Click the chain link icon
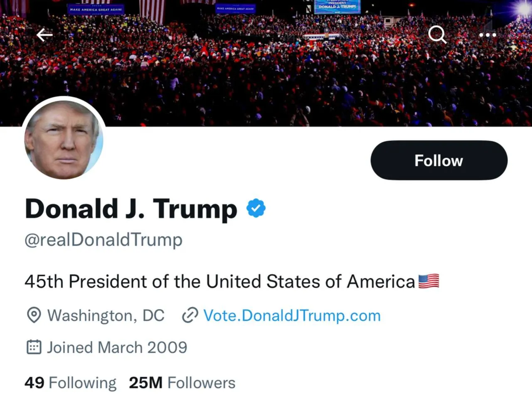This screenshot has height=405, width=532. click(190, 315)
